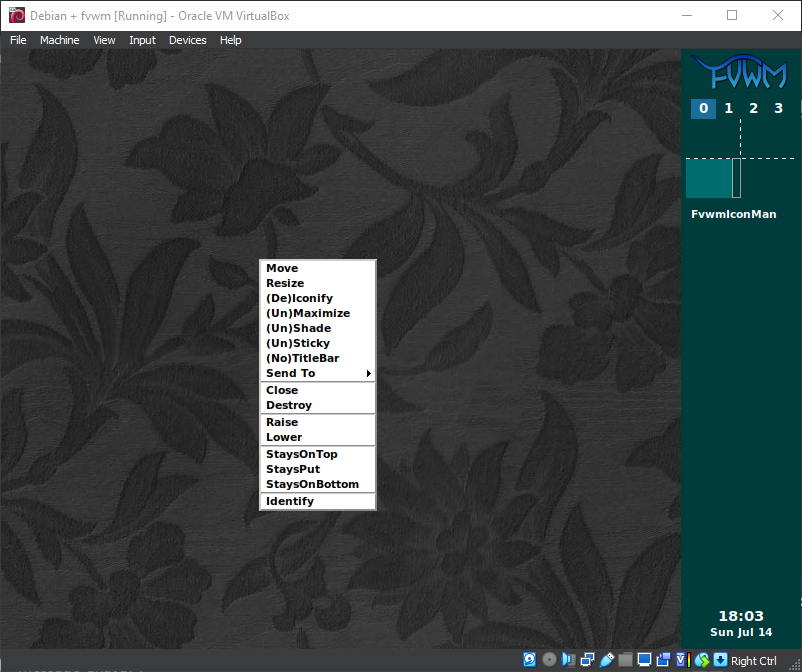The image size is (802, 672).
Task: Click the mouse integration arrow icon
Action: (x=720, y=660)
